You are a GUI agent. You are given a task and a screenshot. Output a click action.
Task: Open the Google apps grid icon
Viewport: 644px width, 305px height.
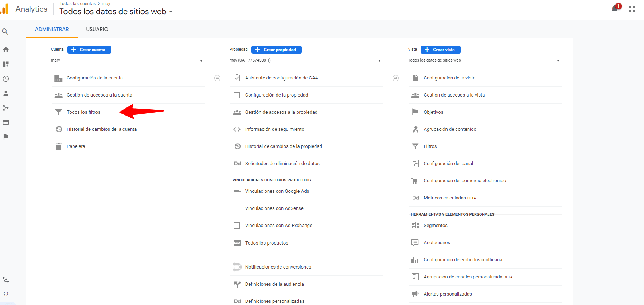632,9
